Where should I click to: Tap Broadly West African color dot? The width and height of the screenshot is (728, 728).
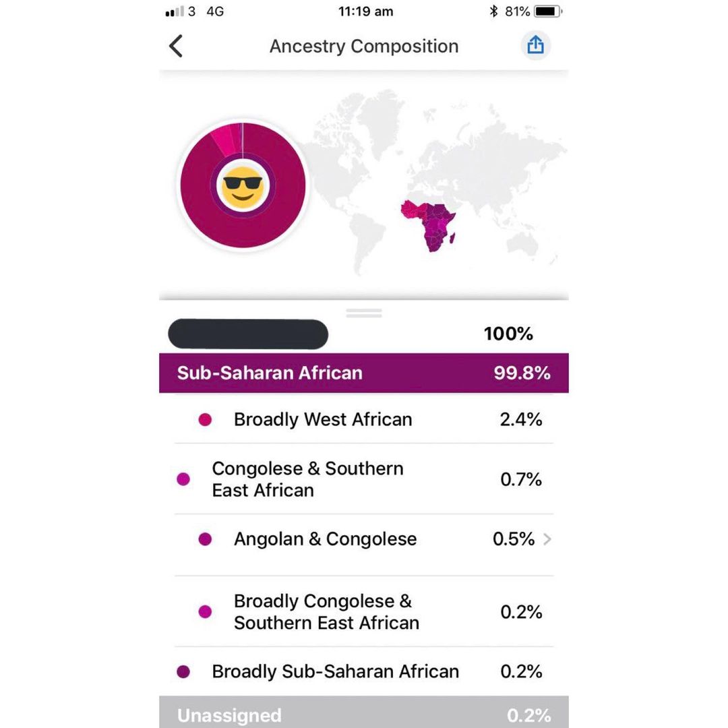tap(206, 420)
